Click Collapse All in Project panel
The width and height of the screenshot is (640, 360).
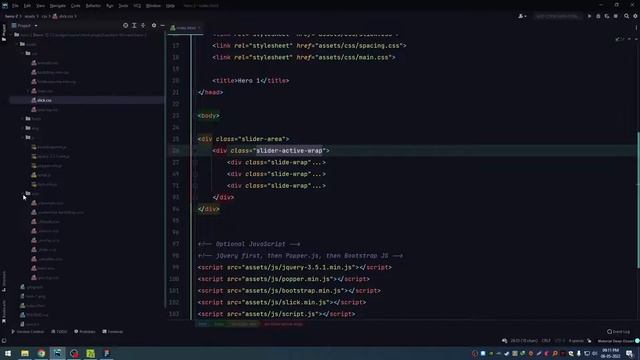tap(143, 25)
